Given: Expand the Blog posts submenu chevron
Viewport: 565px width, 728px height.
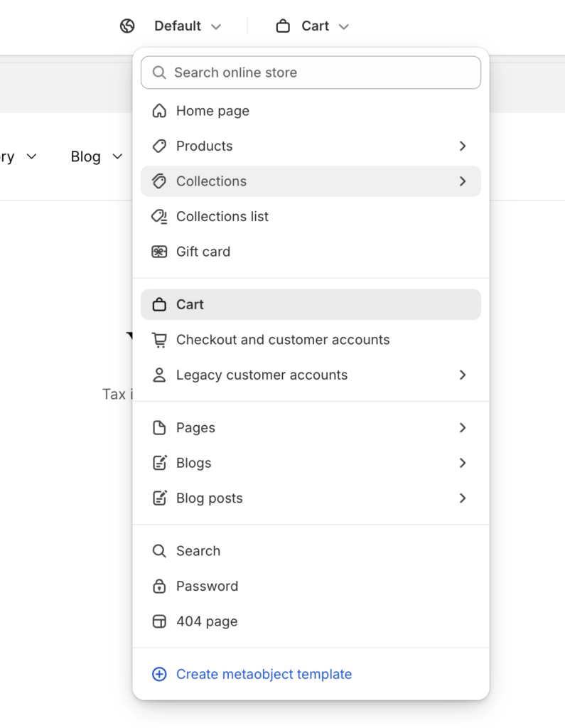Looking at the screenshot, I should tap(463, 498).
